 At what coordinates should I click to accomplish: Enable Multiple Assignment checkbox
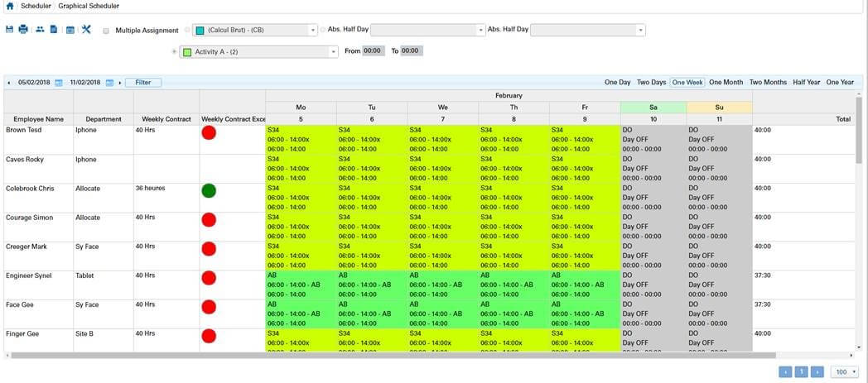coord(106,31)
